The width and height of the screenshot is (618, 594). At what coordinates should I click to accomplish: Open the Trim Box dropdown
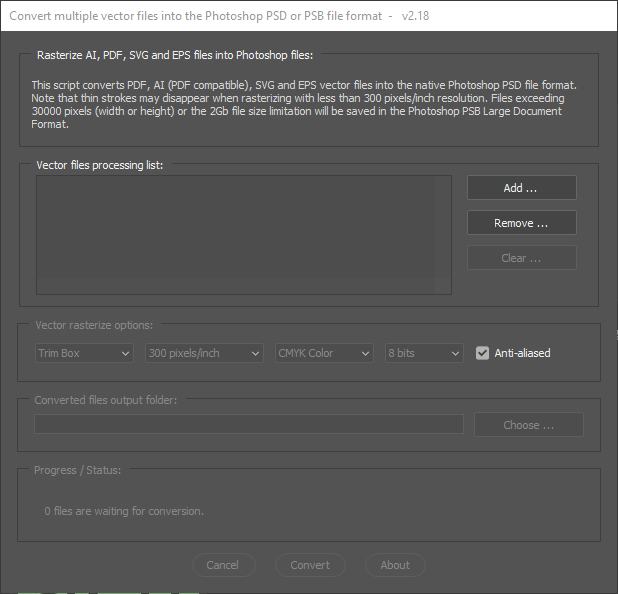(x=84, y=353)
